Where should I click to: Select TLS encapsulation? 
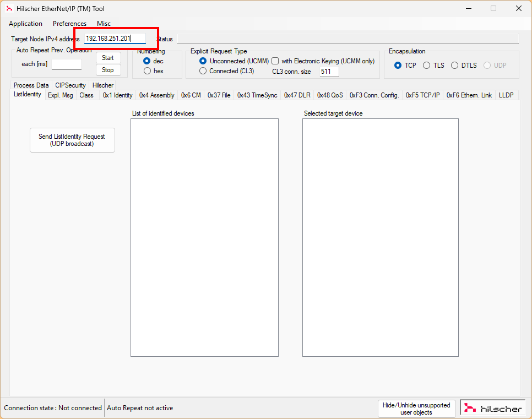click(433, 66)
